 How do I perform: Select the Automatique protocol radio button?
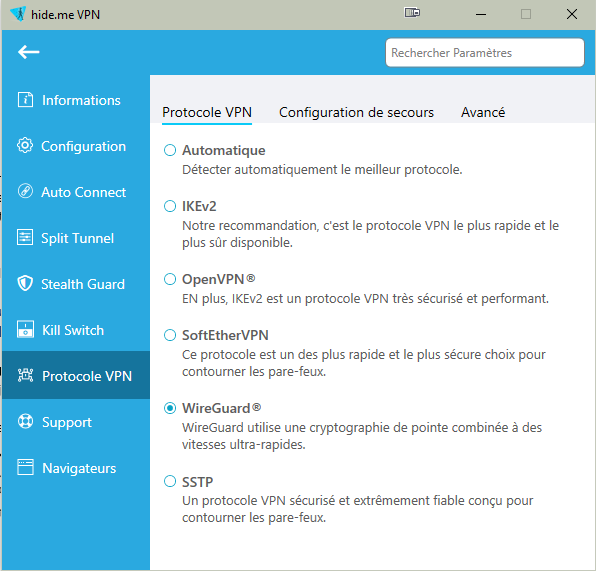pyautogui.click(x=170, y=150)
